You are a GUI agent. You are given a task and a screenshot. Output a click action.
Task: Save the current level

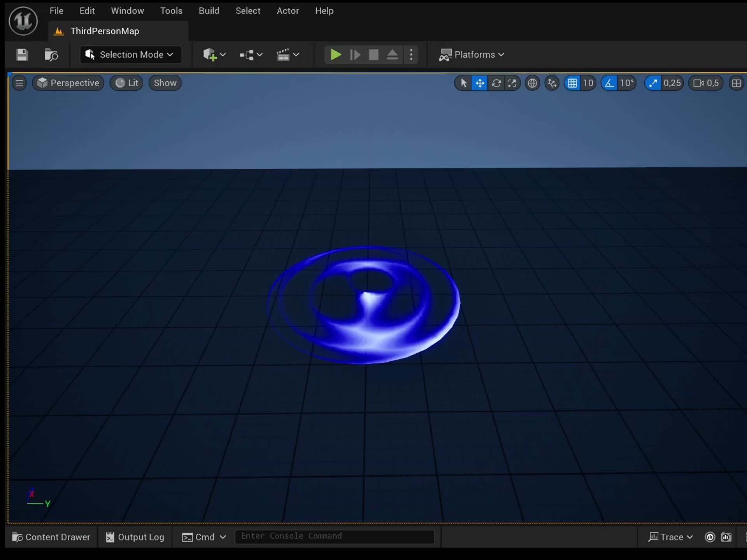(22, 55)
